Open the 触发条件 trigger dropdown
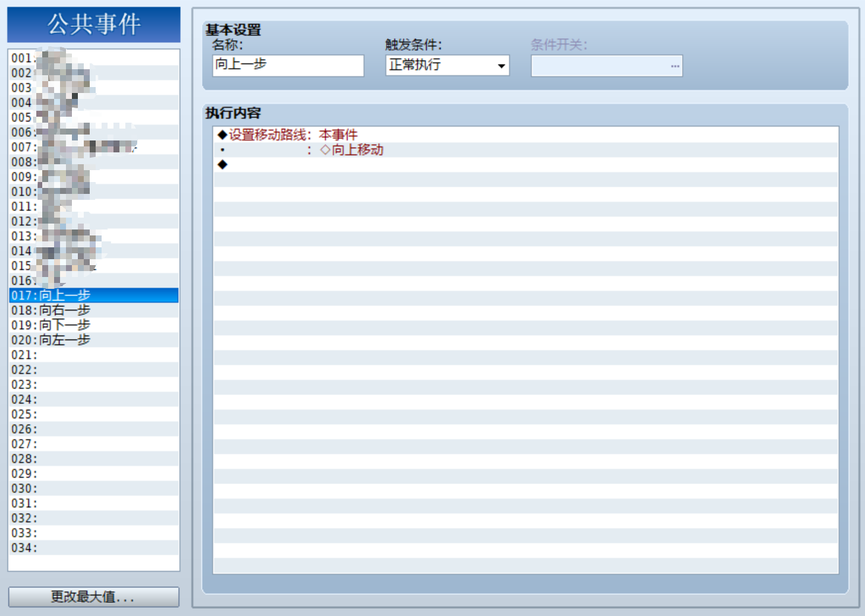Viewport: 865px width, 616px height. [447, 65]
